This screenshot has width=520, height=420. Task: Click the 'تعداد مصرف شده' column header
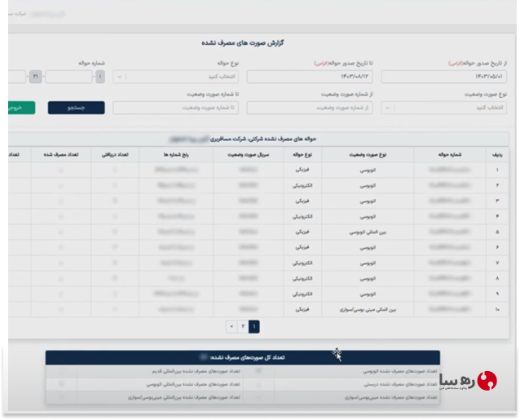[61, 155]
